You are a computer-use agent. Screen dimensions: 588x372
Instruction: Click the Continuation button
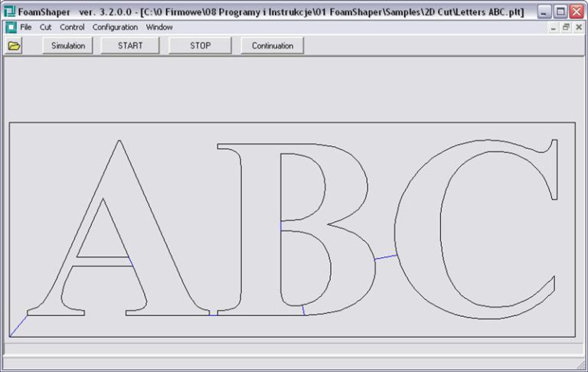coord(273,46)
